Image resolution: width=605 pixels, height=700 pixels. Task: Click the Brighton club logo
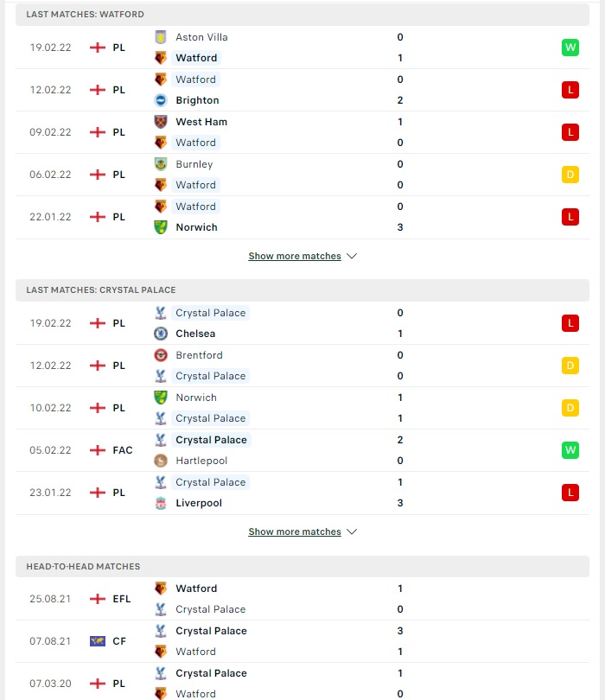pos(161,100)
